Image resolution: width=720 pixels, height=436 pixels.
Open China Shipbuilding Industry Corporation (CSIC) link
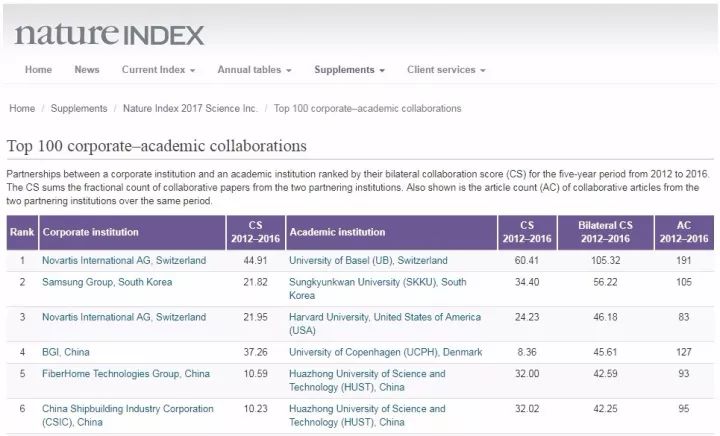click(128, 415)
